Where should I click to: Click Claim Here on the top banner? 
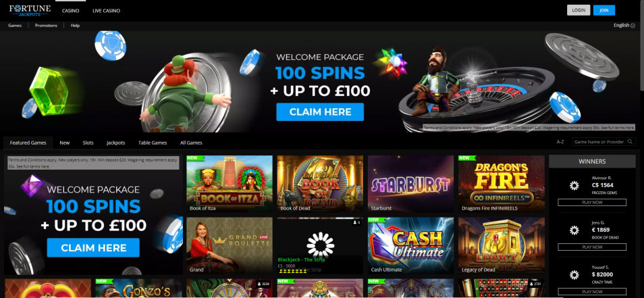point(320,111)
